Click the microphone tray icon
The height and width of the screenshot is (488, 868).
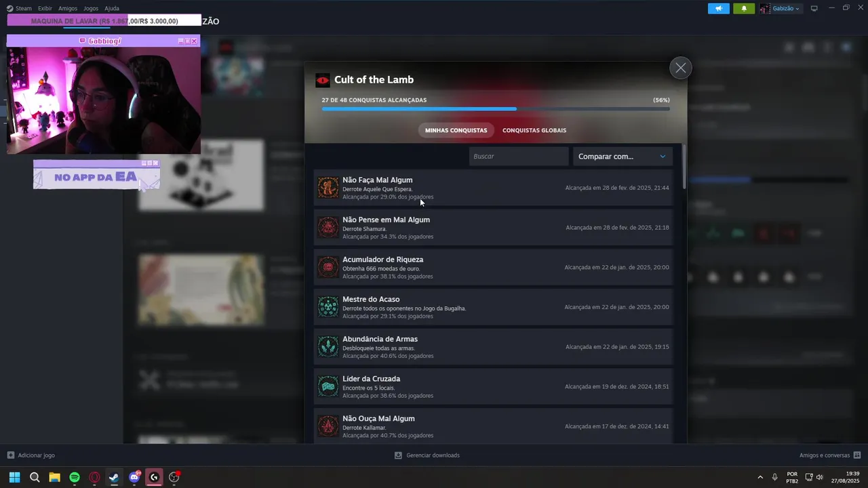[x=775, y=477]
